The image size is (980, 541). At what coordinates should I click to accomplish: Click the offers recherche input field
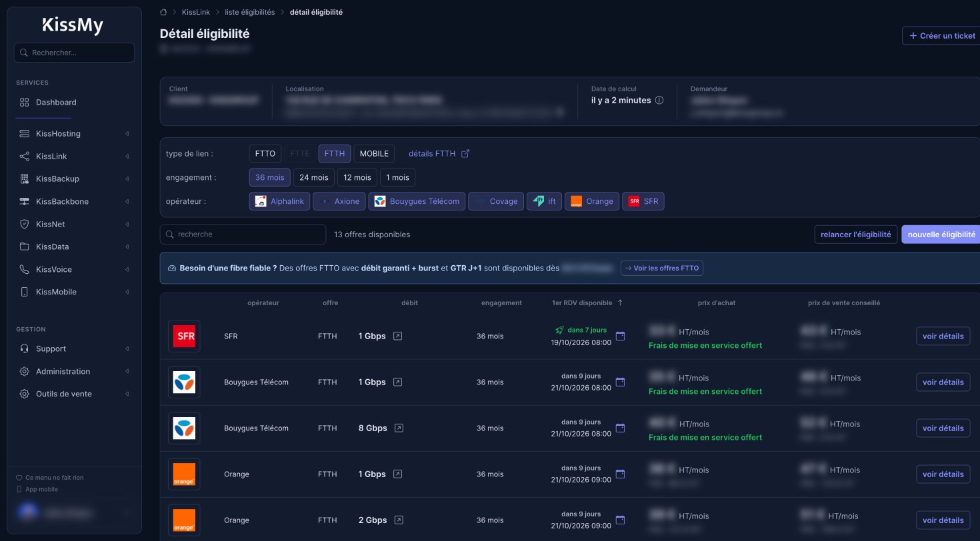(243, 235)
